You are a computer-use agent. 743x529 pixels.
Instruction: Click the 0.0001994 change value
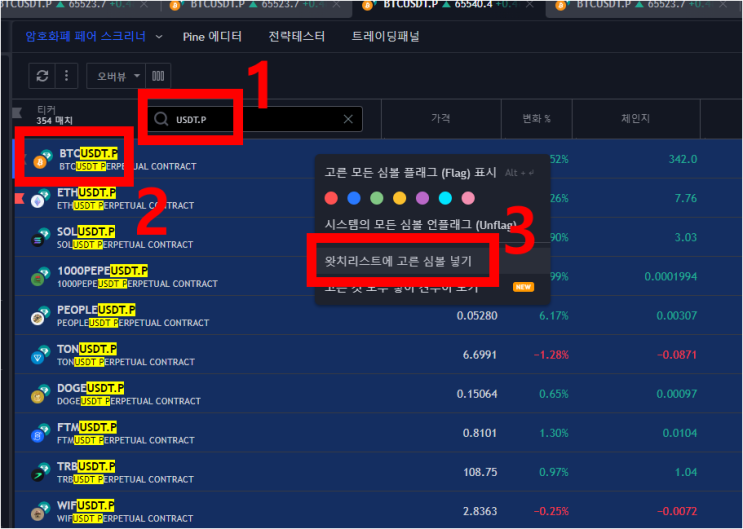pos(671,277)
